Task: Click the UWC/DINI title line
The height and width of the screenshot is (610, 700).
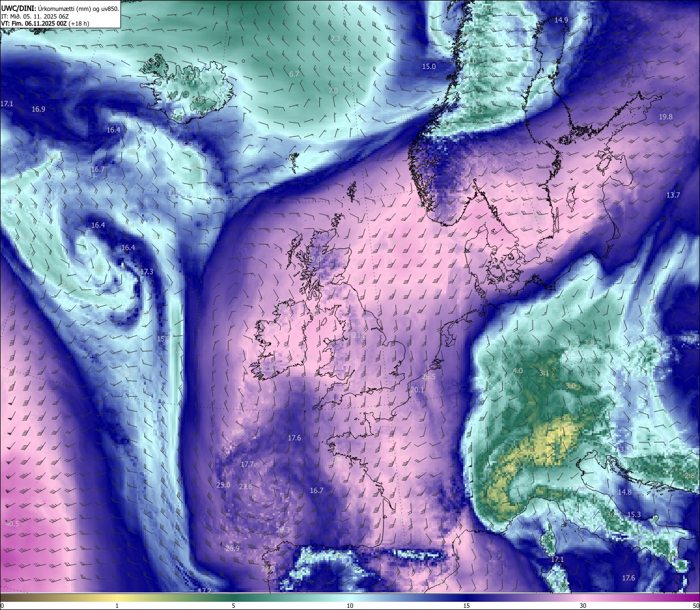Action: coord(60,8)
